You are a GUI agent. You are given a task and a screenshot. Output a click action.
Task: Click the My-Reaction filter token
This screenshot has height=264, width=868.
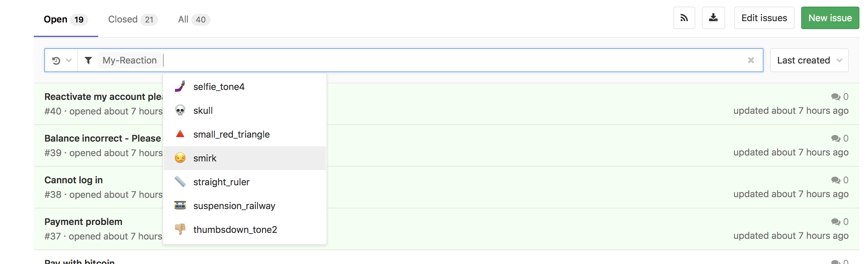[129, 60]
